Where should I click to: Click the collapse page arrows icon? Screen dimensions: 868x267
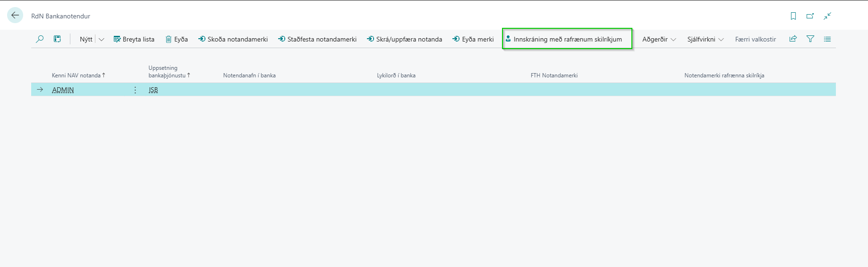tap(827, 16)
